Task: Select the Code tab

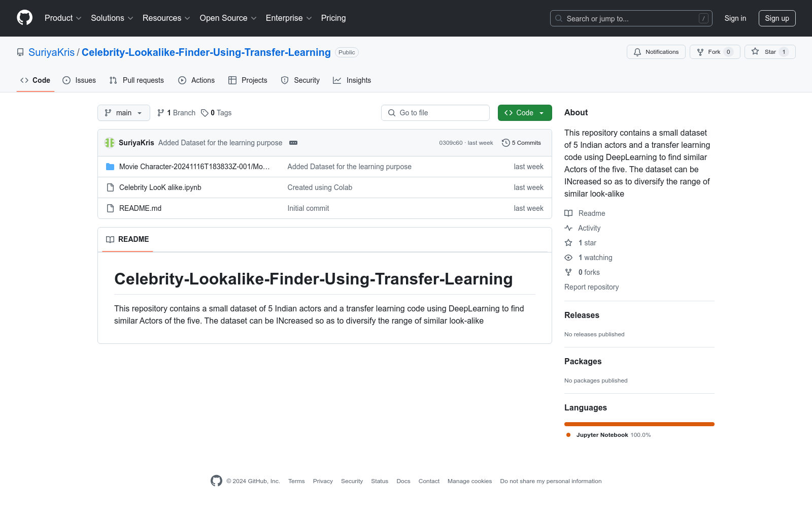Action: click(x=36, y=80)
